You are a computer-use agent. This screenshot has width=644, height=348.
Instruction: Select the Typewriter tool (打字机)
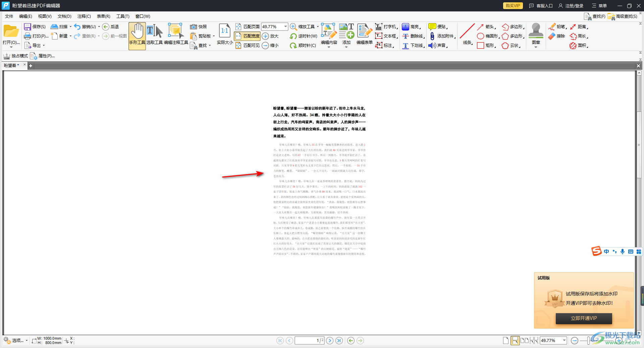[386, 26]
